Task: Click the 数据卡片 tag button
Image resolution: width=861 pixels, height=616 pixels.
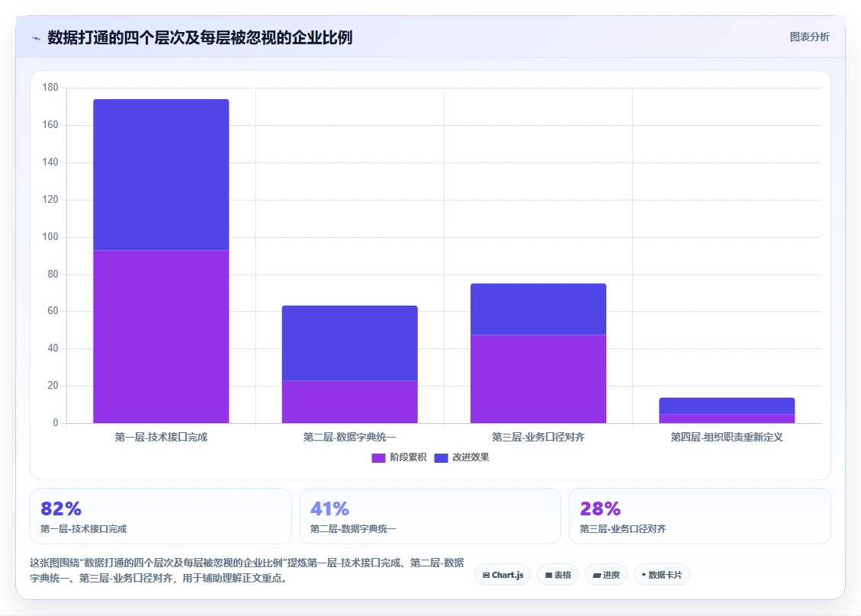Action: pyautogui.click(x=662, y=575)
